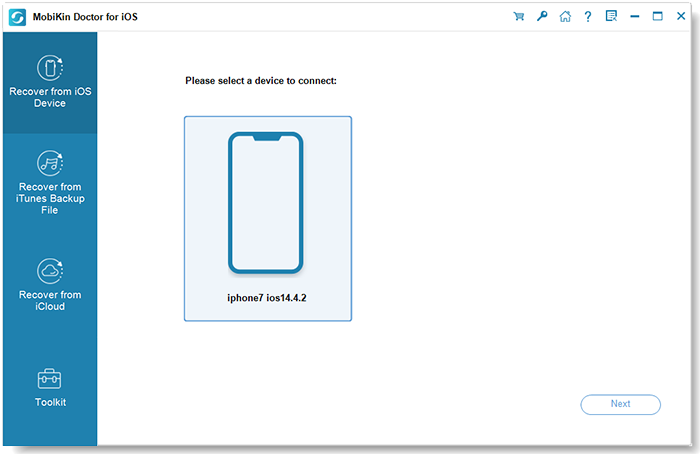The height and width of the screenshot is (454, 700).
Task: Open help via question mark icon
Action: click(x=588, y=17)
